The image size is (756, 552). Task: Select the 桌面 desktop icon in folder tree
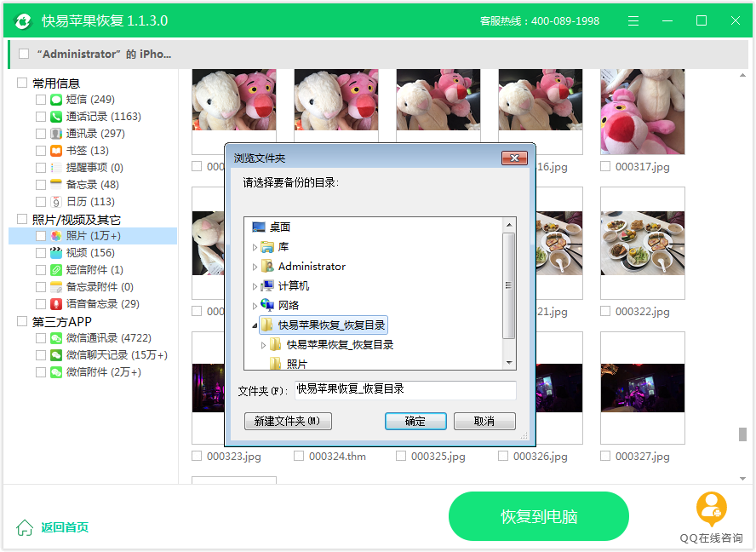(x=259, y=227)
